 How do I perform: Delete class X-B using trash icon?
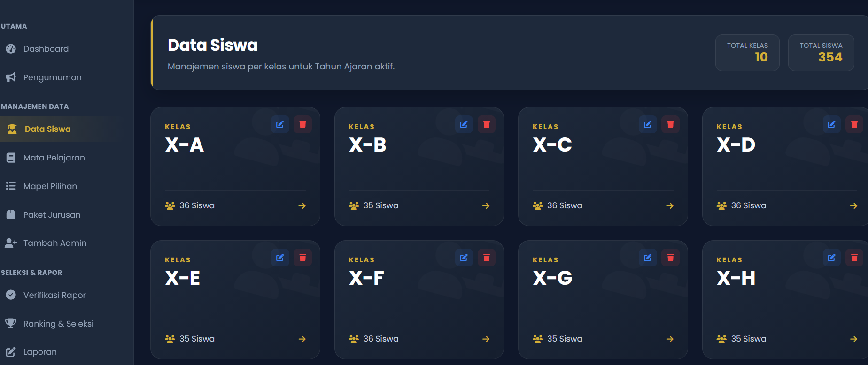(x=487, y=124)
